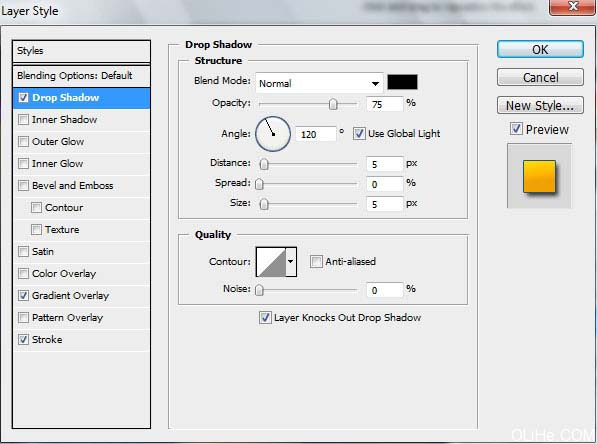The height and width of the screenshot is (444, 597).
Task: Select the Gradient Overlay style entry
Action: (70, 295)
